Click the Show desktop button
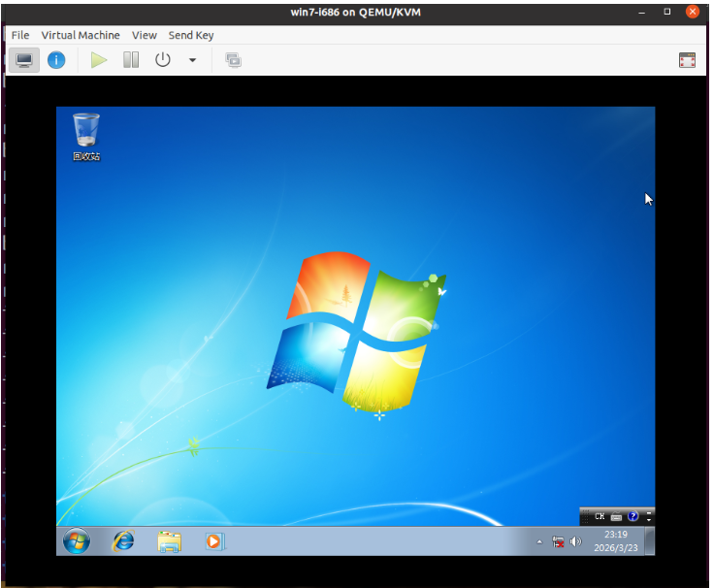Image resolution: width=714 pixels, height=588 pixels. (x=650, y=541)
